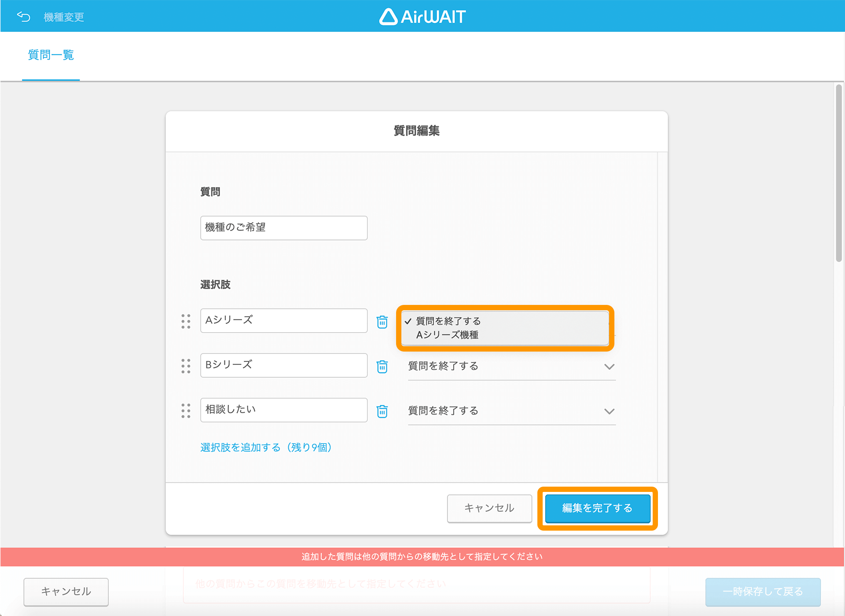Click キャンセル button in the edit dialog
This screenshot has width=845, height=616.
click(x=489, y=508)
